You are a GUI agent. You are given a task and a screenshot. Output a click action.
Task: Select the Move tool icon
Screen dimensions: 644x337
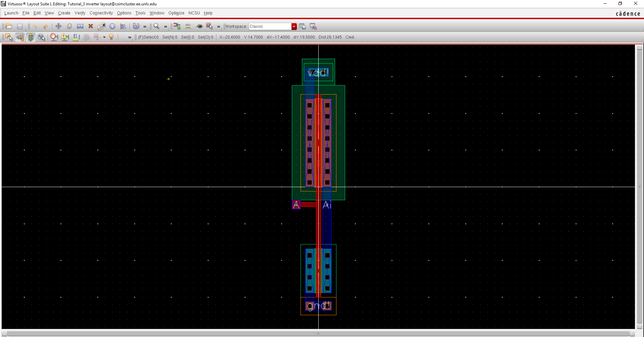tap(58, 26)
